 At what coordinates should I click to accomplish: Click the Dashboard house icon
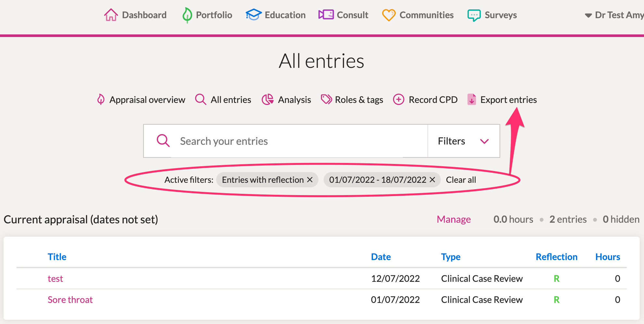111,15
